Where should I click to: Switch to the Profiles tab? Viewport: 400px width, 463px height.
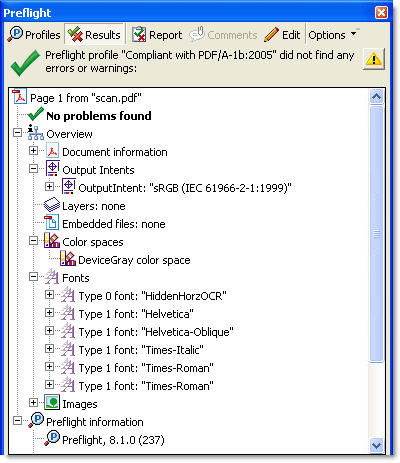34,35
